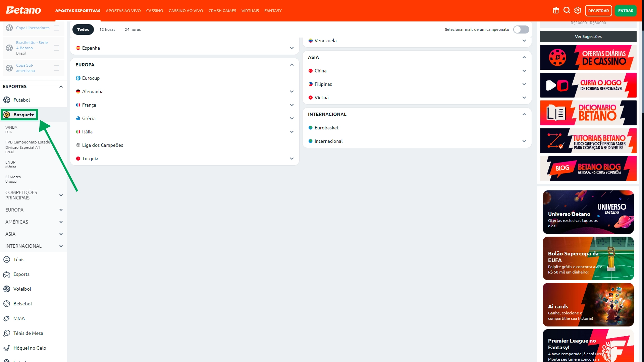This screenshot has height=362, width=644.
Task: Select the Tênis ball icon
Action: [7, 259]
